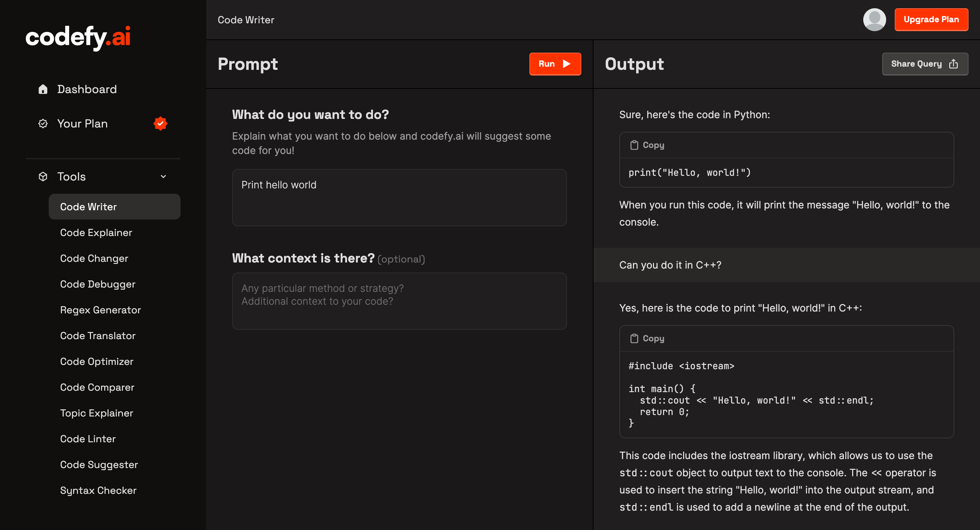Click the user profile avatar
Image resolution: width=980 pixels, height=530 pixels.
tap(874, 20)
